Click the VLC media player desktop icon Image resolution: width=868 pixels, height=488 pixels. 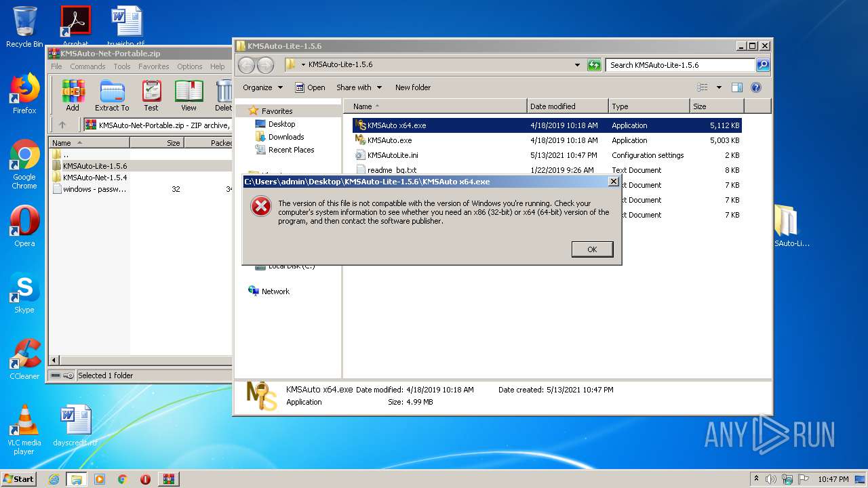click(x=24, y=430)
